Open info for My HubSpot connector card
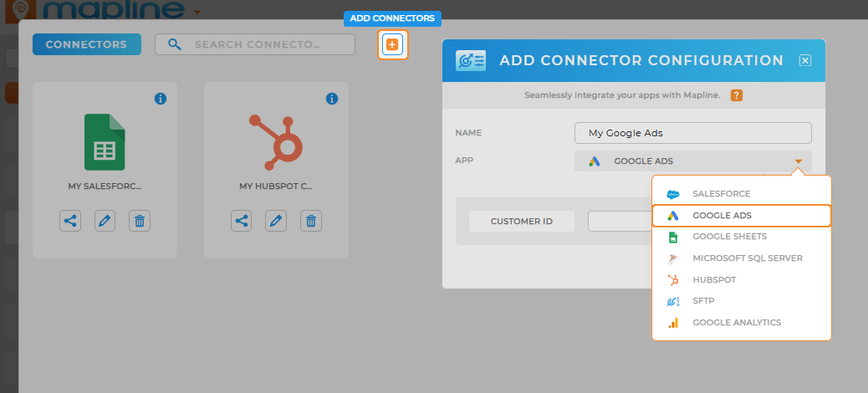 [x=331, y=99]
